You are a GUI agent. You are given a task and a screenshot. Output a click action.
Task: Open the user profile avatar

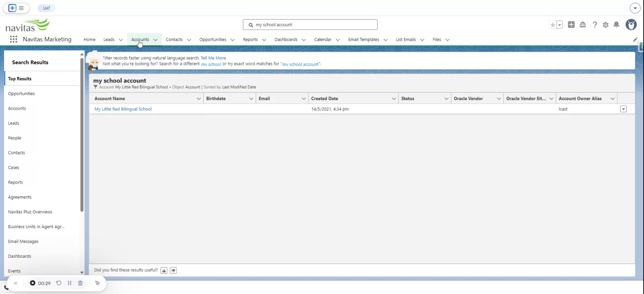(x=631, y=25)
